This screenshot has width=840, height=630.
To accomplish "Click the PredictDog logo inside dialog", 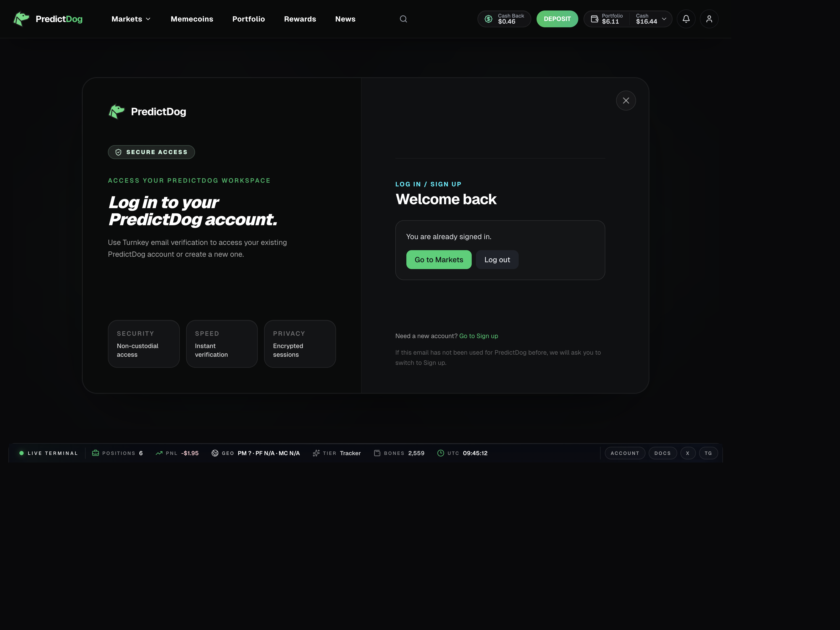I will pyautogui.click(x=147, y=112).
